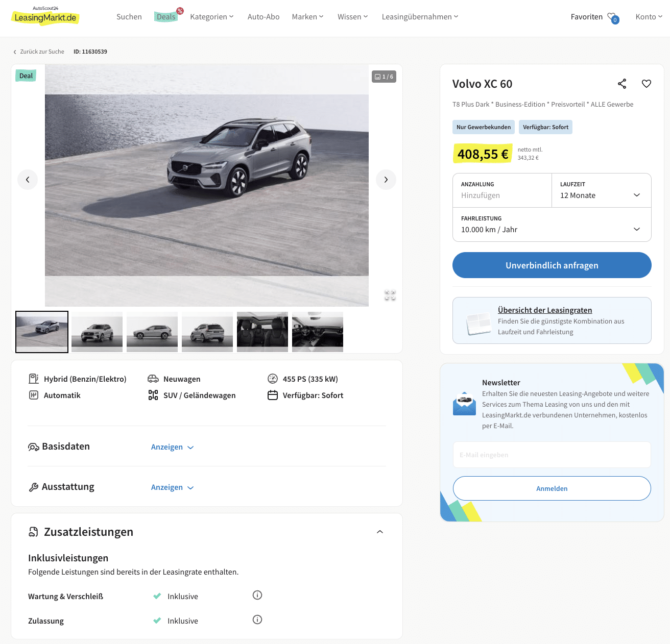The height and width of the screenshot is (644, 670).
Task: Info icon for Wartung & Verschleiß
Action: (257, 595)
